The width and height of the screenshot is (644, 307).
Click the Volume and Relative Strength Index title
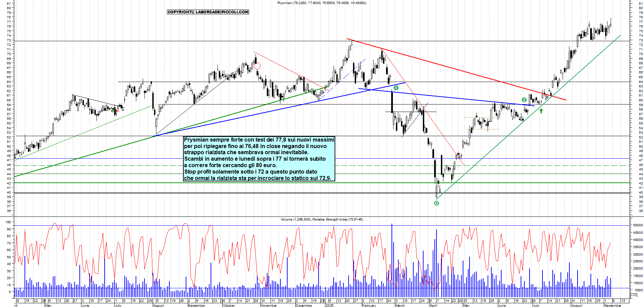tap(322, 219)
